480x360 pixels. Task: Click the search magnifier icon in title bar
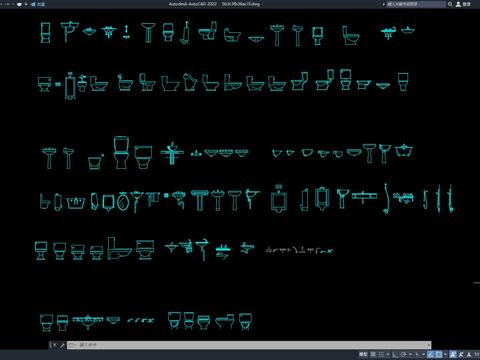450,4
